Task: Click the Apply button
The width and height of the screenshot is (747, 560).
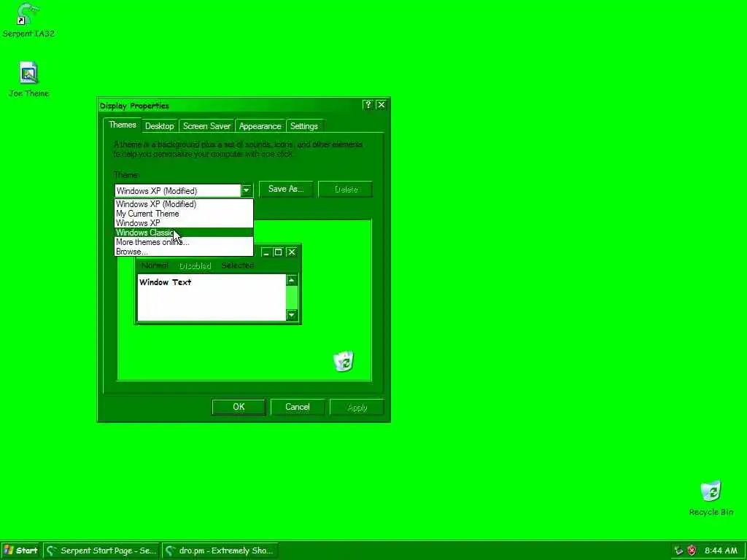Action: point(357,408)
